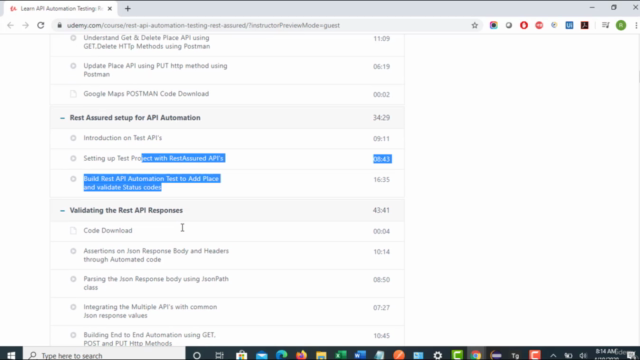Click play circle beside Setting up Test Project
The height and width of the screenshot is (360, 640).
click(x=73, y=158)
